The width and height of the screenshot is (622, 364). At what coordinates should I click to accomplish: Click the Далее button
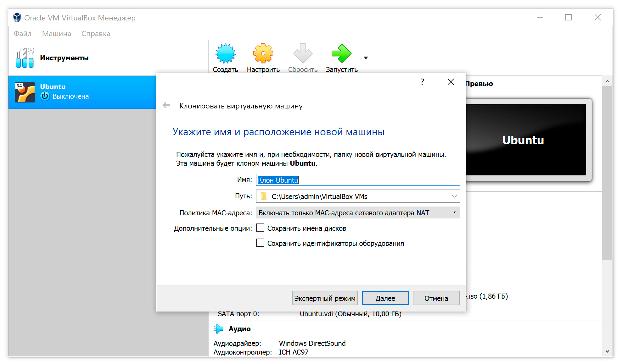(x=385, y=298)
